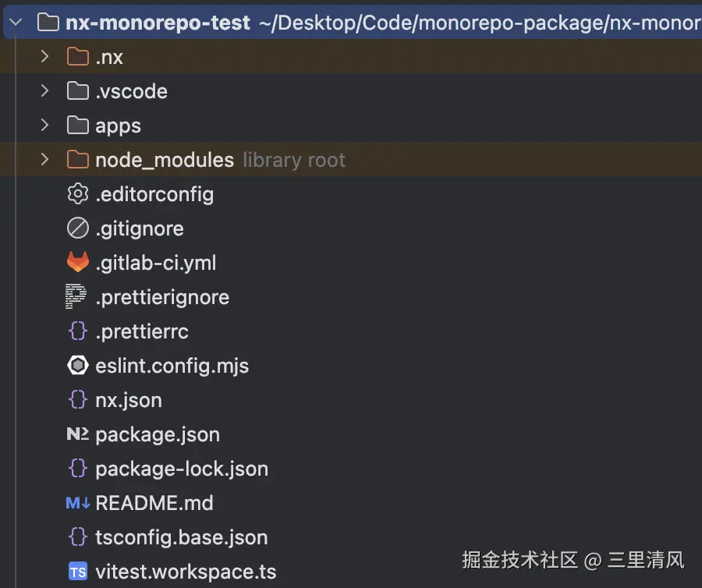Open the .gitlab-ci.yml file
Image resolution: width=702 pixels, height=588 pixels.
(x=156, y=263)
